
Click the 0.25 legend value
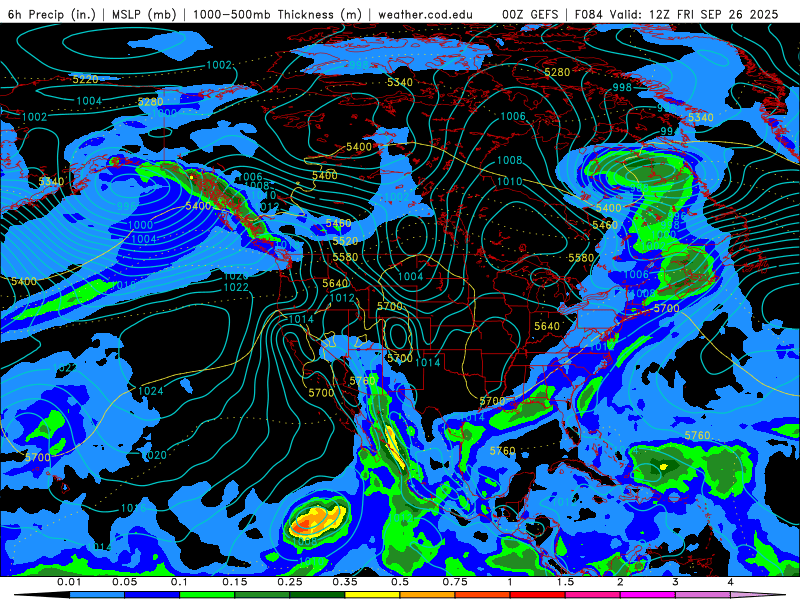tap(290, 582)
